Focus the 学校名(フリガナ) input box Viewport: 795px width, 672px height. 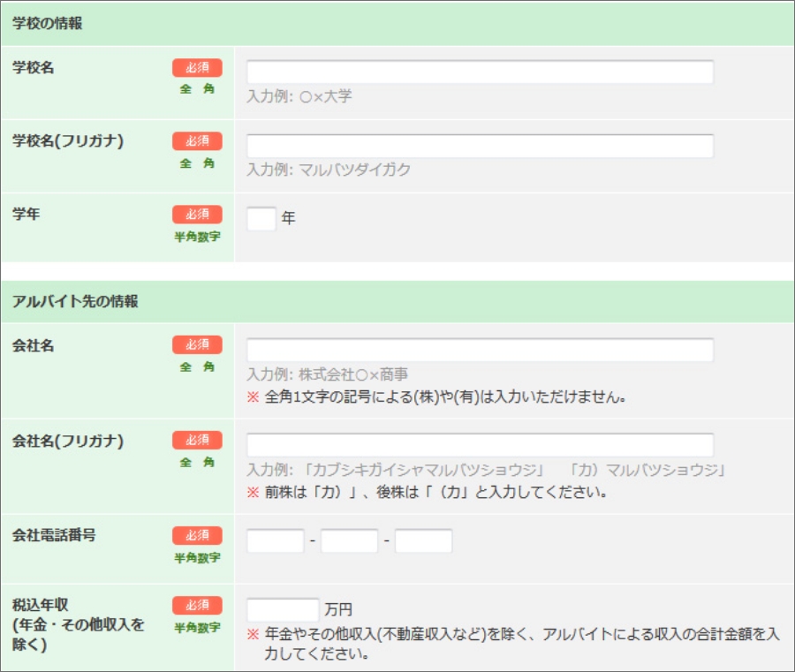pyautogui.click(x=480, y=147)
